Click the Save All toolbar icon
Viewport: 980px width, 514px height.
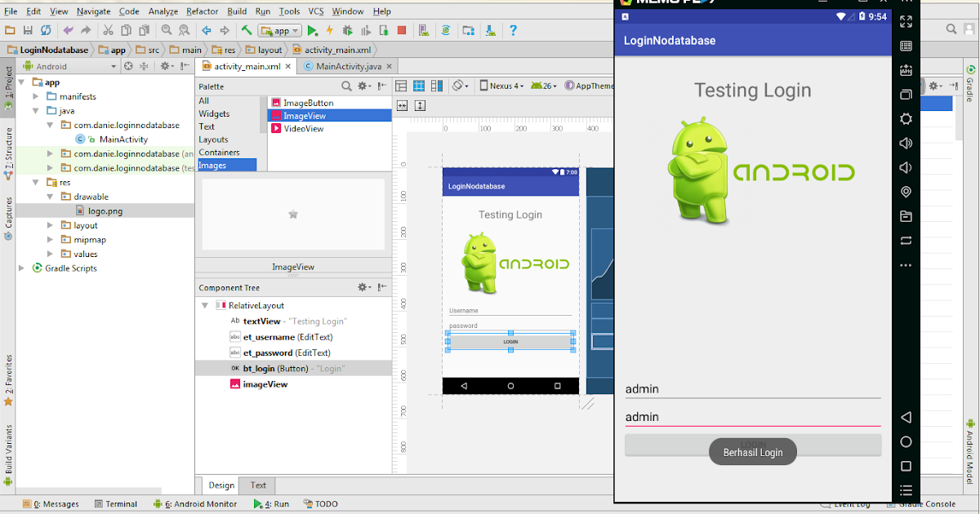pos(28,30)
